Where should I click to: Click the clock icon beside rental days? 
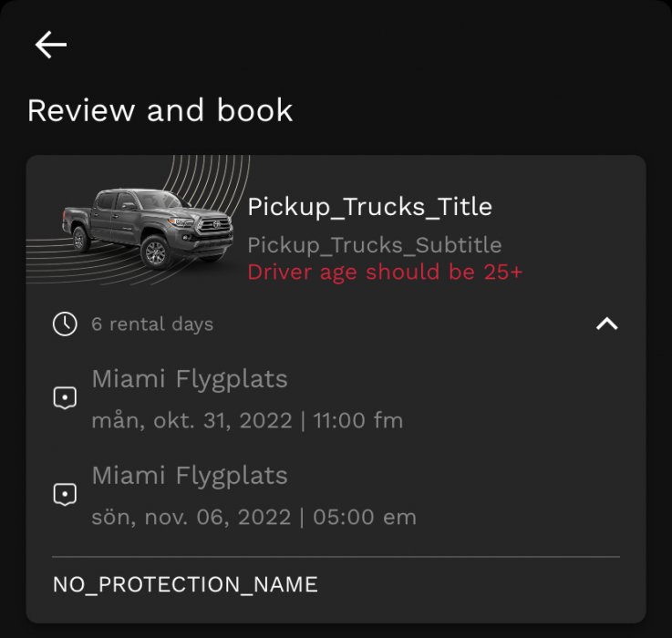pos(65,324)
